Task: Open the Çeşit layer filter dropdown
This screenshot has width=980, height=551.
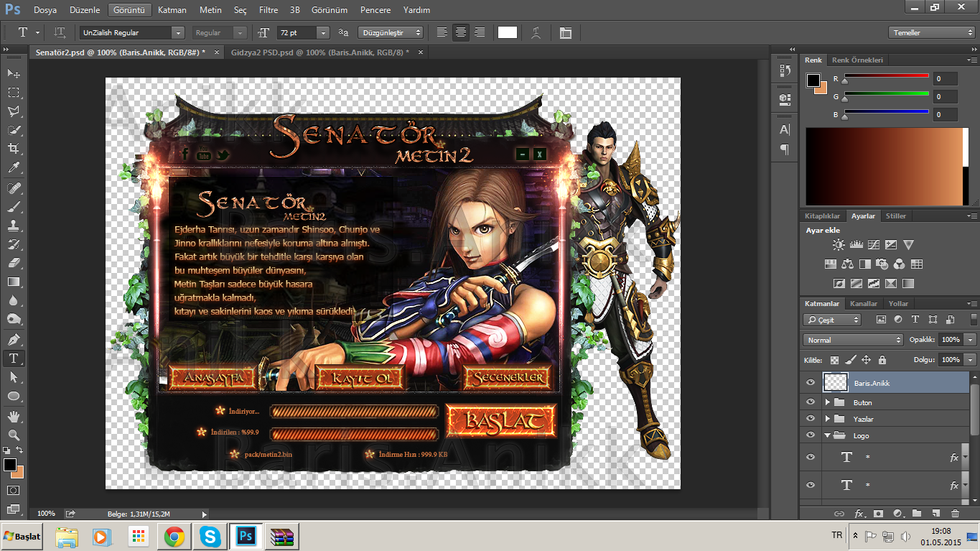Action: (x=833, y=320)
